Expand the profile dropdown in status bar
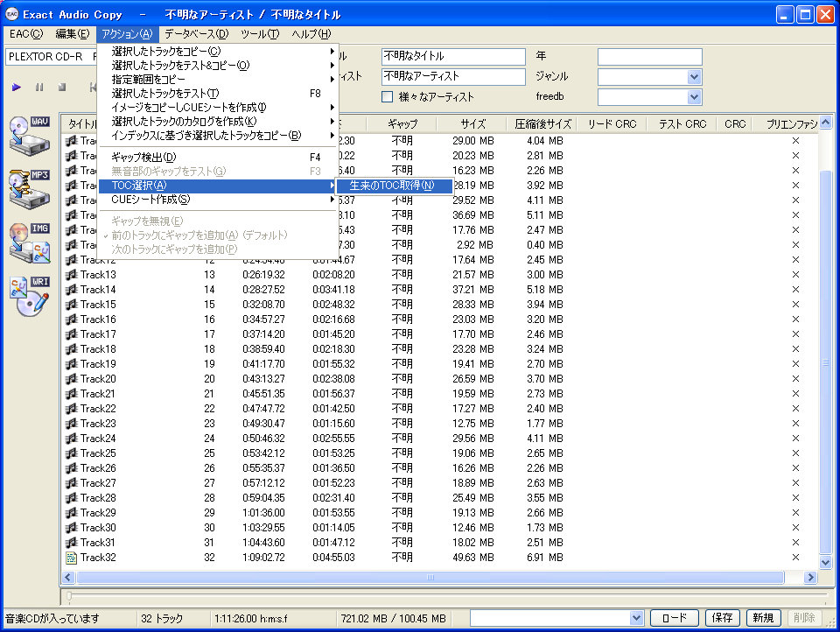 click(636, 618)
